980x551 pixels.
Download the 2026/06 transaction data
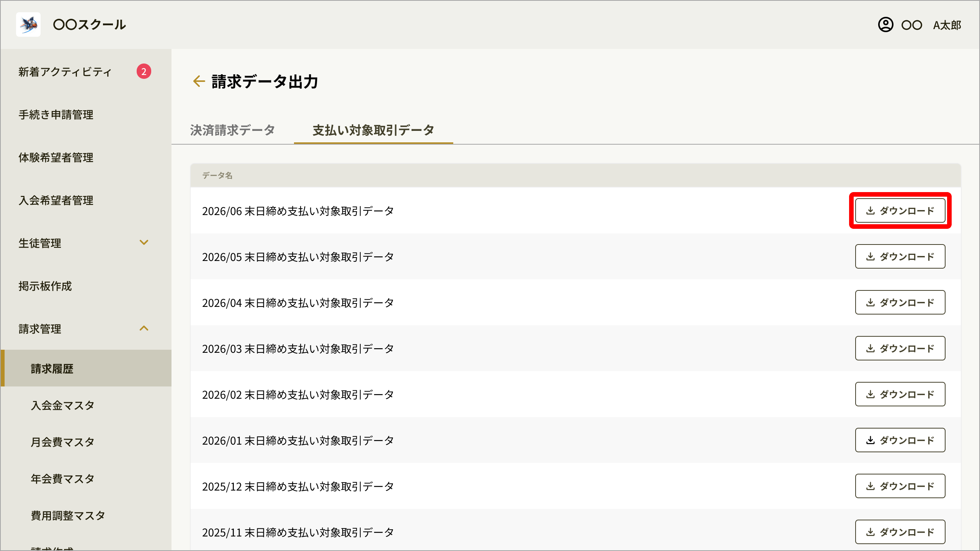[900, 210]
